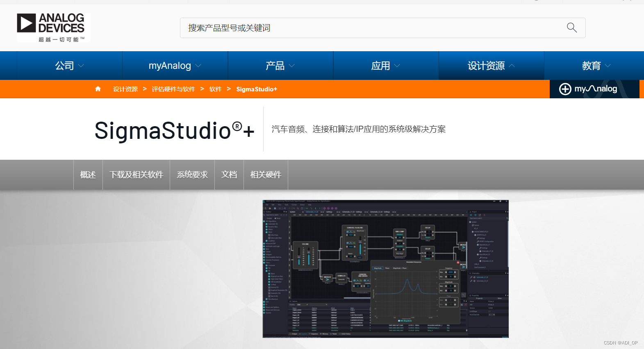Switch to the 相关硬件 tab
644x349 pixels.
click(266, 175)
